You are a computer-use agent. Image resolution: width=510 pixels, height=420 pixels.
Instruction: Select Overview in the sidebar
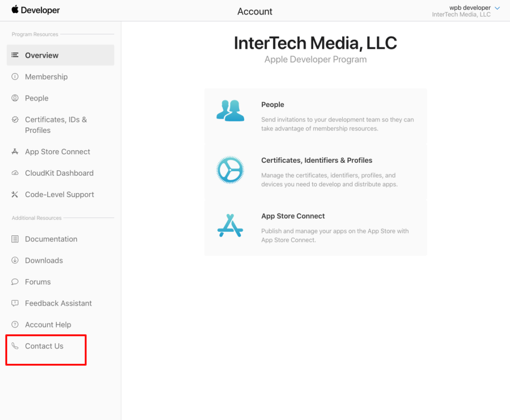[60, 55]
